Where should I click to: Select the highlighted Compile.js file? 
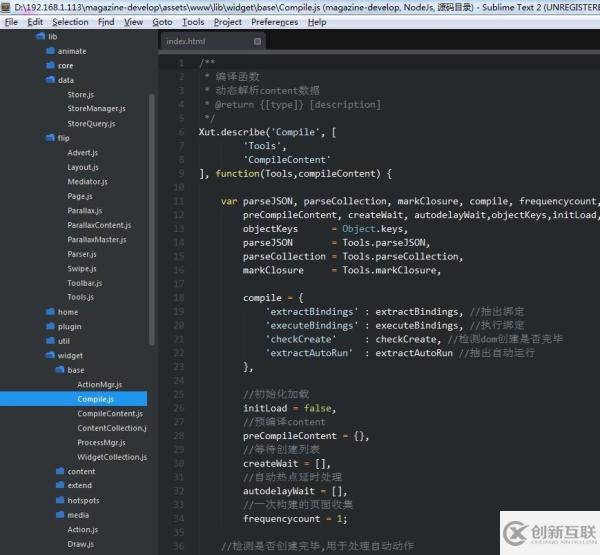(x=73, y=399)
